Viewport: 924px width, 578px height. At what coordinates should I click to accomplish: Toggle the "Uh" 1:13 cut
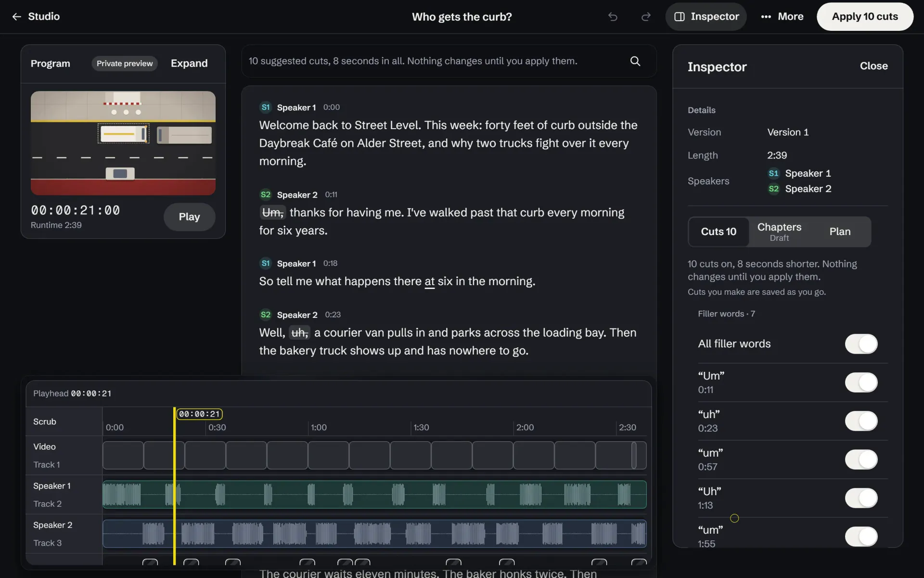pos(861,498)
